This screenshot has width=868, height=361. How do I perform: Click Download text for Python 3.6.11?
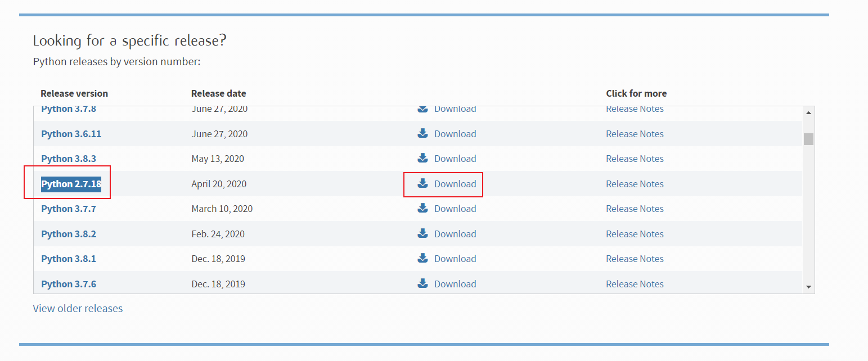coord(455,134)
